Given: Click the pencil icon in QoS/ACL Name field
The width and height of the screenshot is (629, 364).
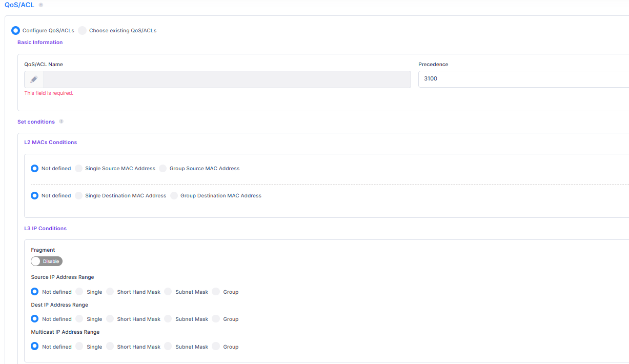Looking at the screenshot, I should click(34, 79).
